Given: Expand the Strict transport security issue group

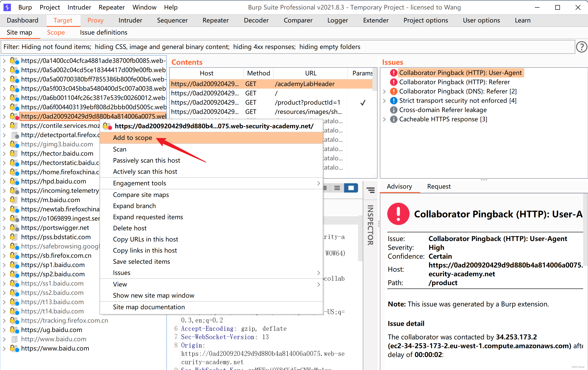Looking at the screenshot, I should tap(384, 100).
